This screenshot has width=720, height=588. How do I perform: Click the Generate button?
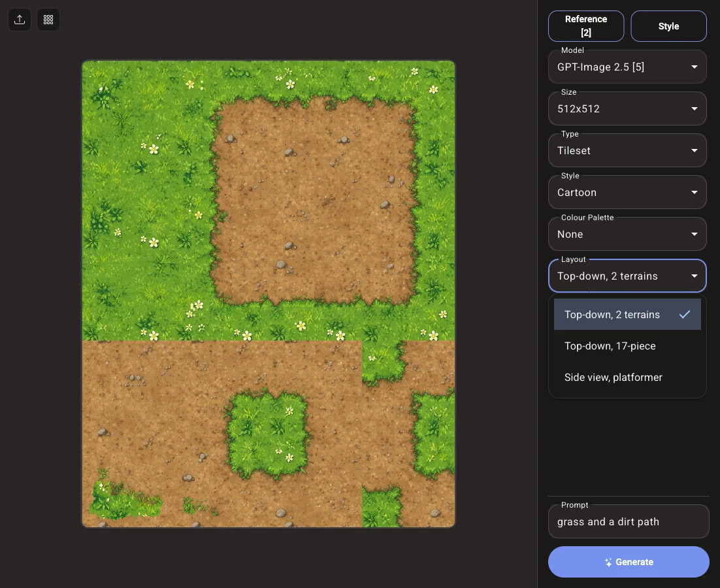click(x=629, y=562)
